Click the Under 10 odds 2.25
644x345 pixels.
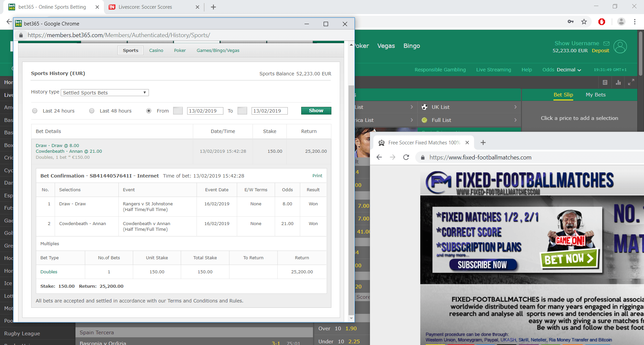click(354, 341)
